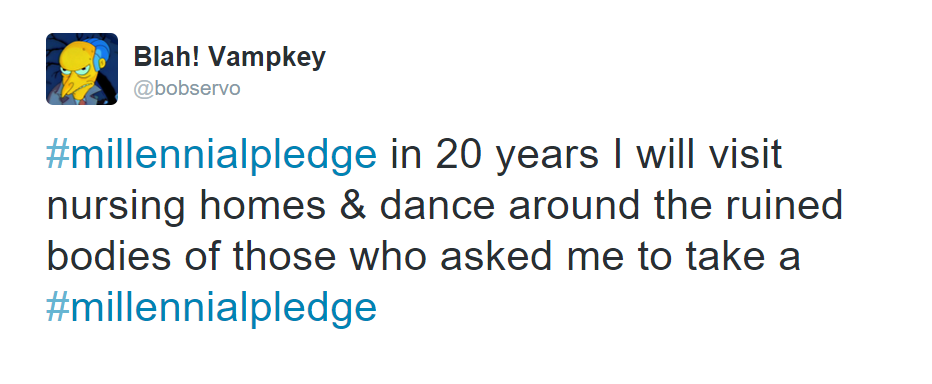The width and height of the screenshot is (932, 384).
Task: Open the Blah! Vampkey display name
Action: (x=229, y=58)
